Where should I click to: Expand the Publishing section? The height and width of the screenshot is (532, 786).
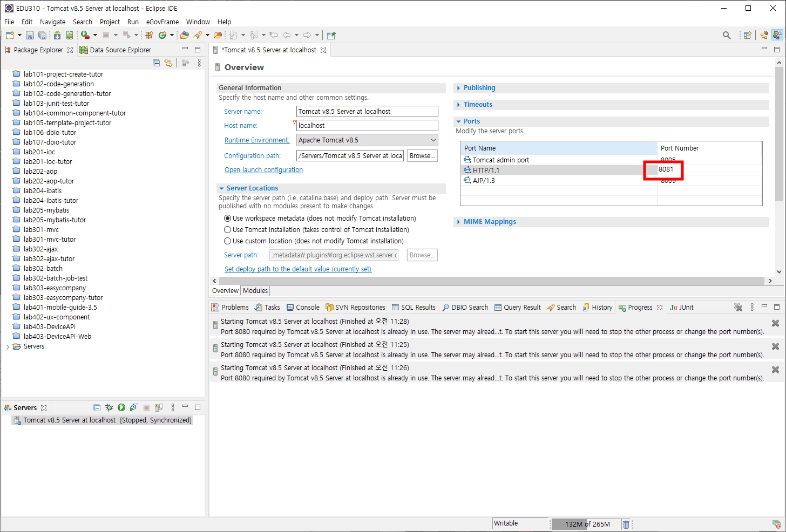(459, 88)
